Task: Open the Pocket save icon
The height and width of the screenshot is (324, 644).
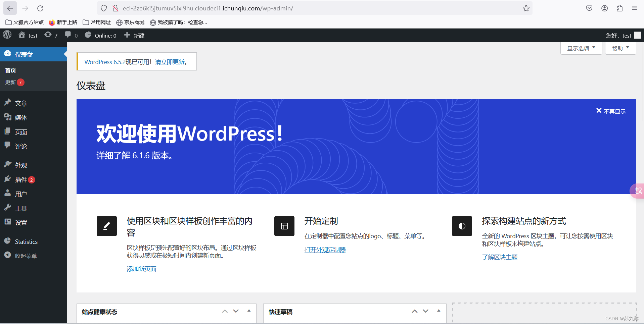Action: (x=589, y=8)
